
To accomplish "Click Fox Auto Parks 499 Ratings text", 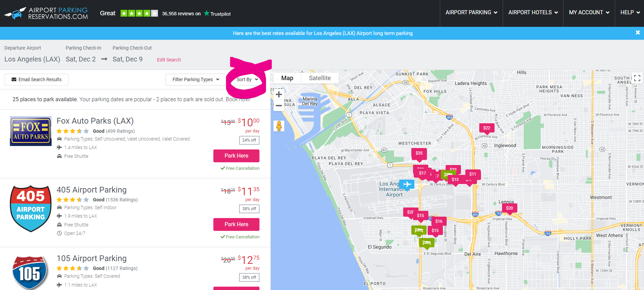I will coord(120,131).
